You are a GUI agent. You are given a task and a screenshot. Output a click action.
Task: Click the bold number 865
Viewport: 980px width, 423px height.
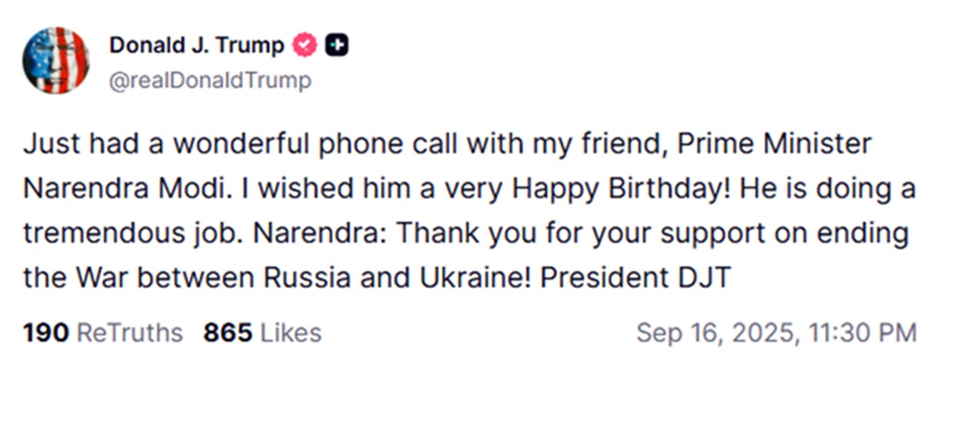pos(228,333)
